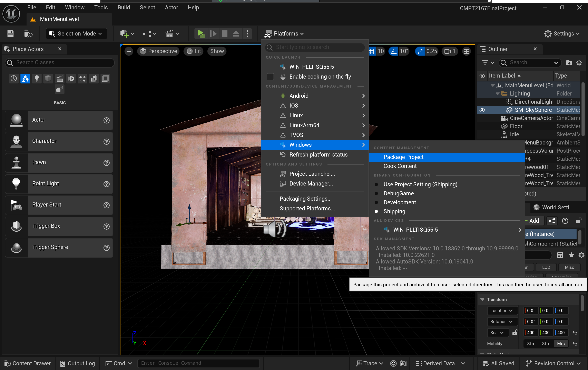Enable cooking on the fly checkbox
This screenshot has width=588, height=370.
[x=270, y=77]
